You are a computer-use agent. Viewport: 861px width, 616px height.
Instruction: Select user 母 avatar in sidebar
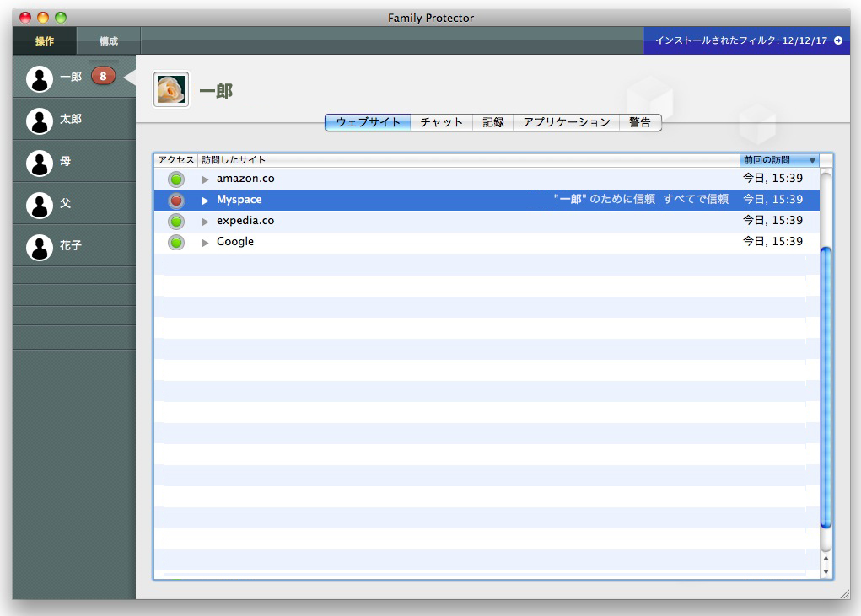point(40,163)
